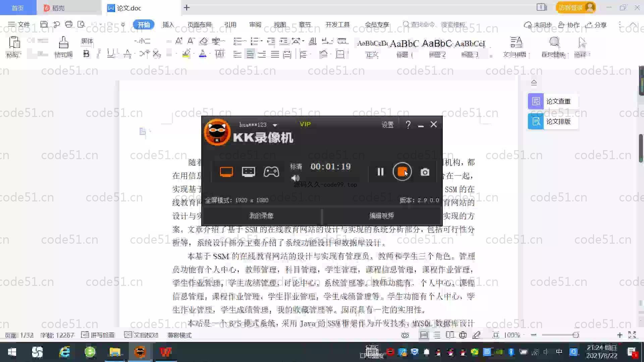Select full-screen recording mode in KK
This screenshot has width=644, height=362.
click(x=226, y=172)
